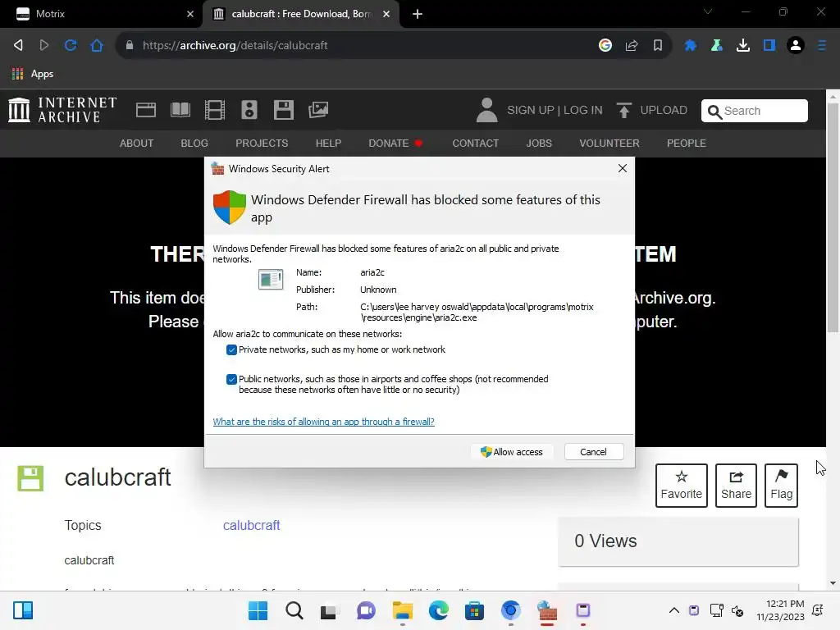840x630 pixels.
Task: Bookmark this page with the bookmark icon
Action: (658, 46)
